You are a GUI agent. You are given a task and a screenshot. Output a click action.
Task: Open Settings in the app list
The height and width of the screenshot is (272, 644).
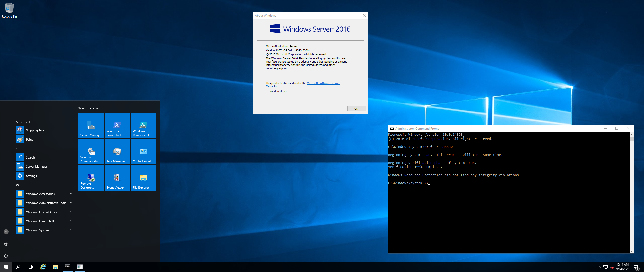(x=44, y=176)
